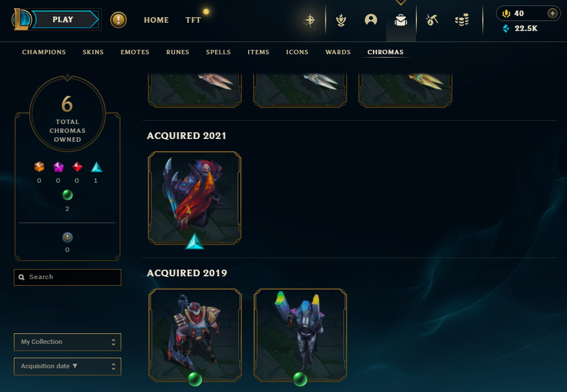Screen dimensions: 567x392
Task: Click the yellow exclamation alert icon
Action: click(118, 20)
